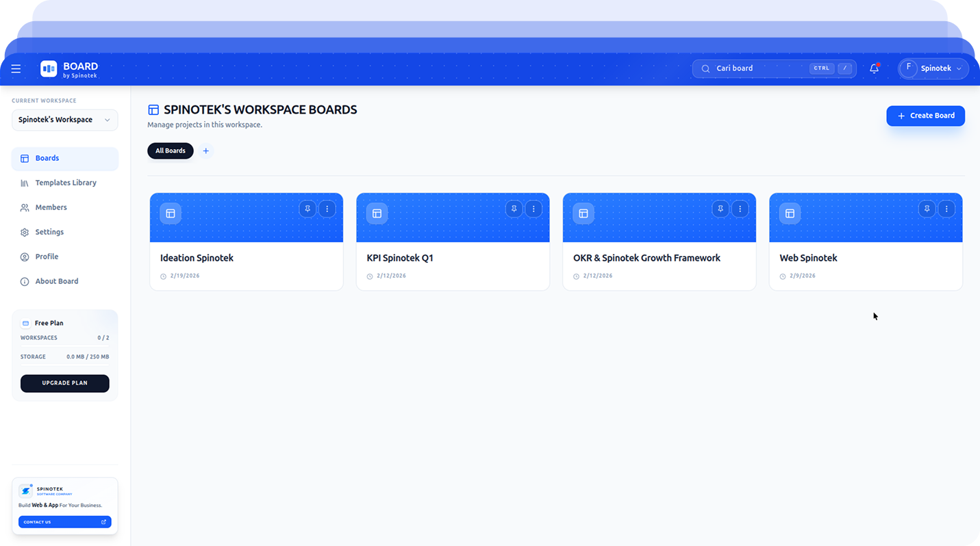Viewport: 980px width, 546px height.
Task: Pin the Ideation Spinotek board
Action: tap(307, 209)
